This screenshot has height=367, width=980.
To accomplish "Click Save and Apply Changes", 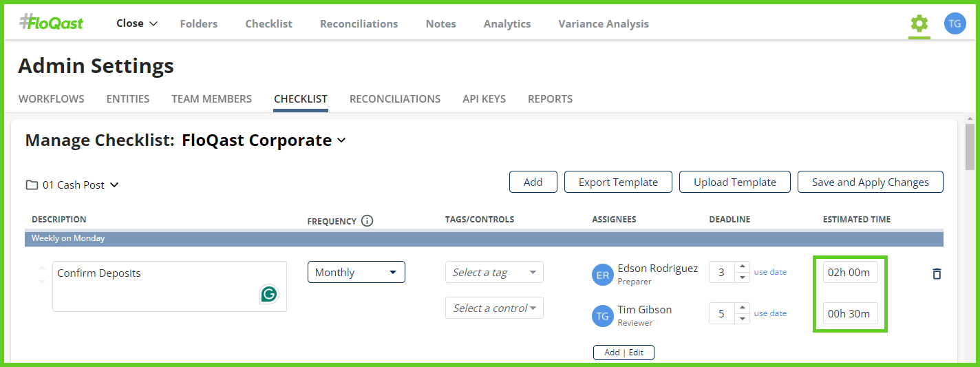I will 871,182.
